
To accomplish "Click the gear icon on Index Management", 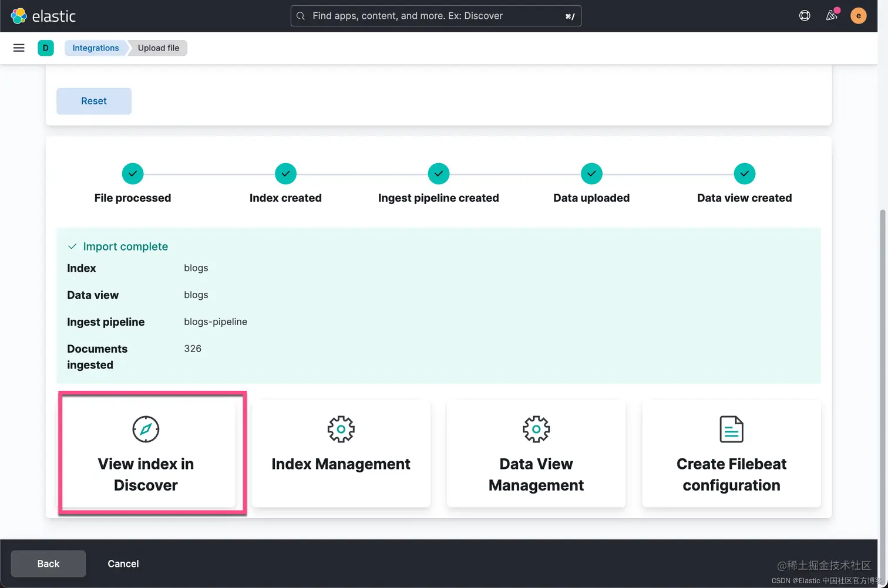I will (x=341, y=429).
